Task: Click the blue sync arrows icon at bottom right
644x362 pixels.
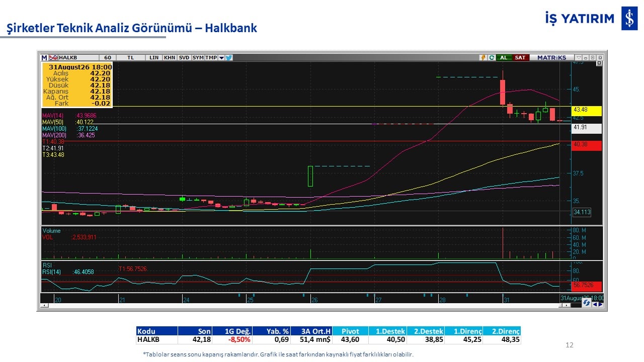Action: click(587, 303)
